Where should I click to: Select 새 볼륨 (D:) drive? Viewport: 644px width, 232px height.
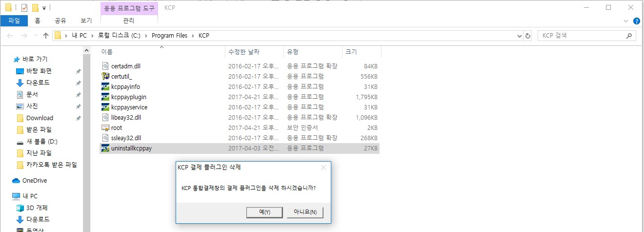coord(42,141)
